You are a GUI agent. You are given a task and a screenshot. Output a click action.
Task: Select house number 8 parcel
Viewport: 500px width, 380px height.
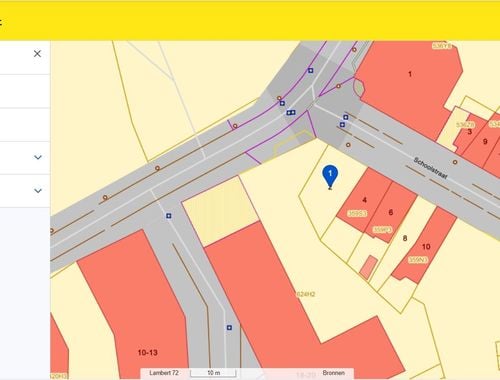(405, 238)
